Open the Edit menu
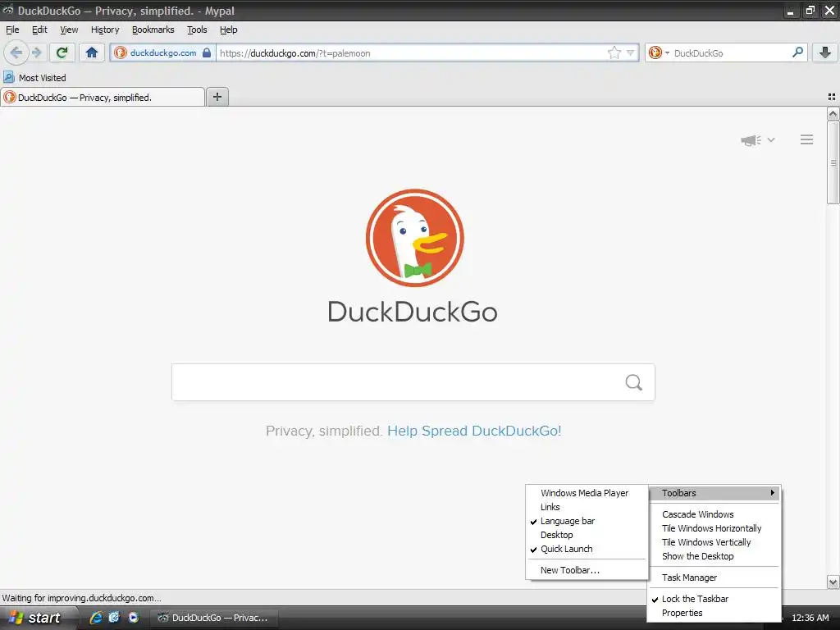 [x=39, y=30]
